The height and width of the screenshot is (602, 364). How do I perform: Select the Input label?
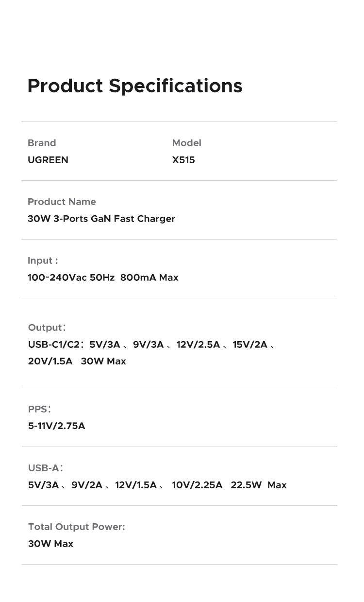[x=43, y=260]
